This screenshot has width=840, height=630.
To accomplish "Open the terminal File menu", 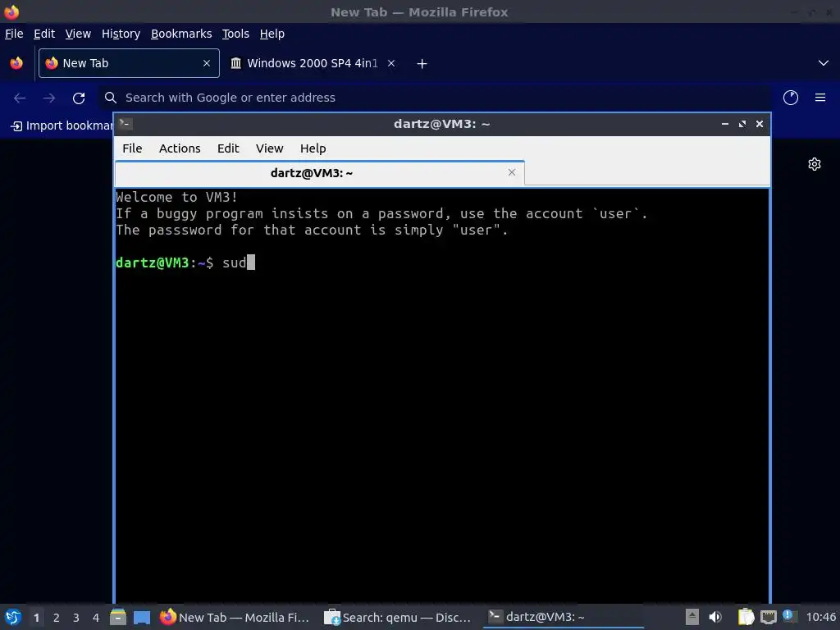I will point(132,148).
